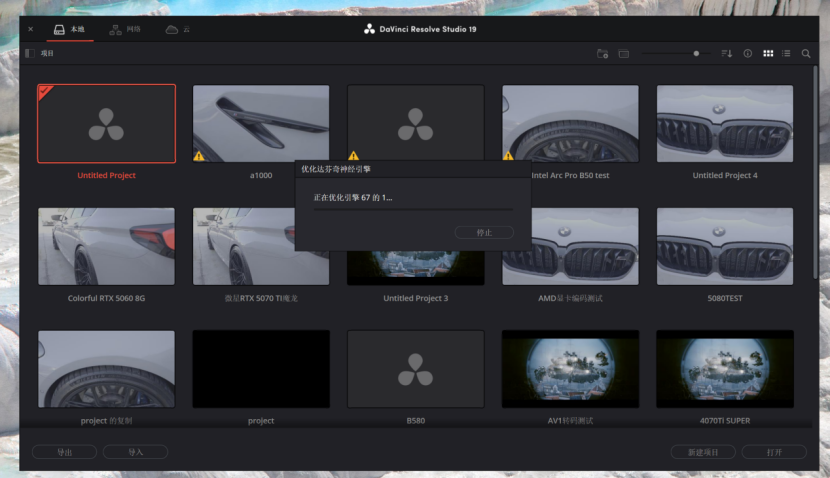Viewport: 830px width, 478px height.
Task: Click the 打开 (Open) button
Action: tap(774, 452)
